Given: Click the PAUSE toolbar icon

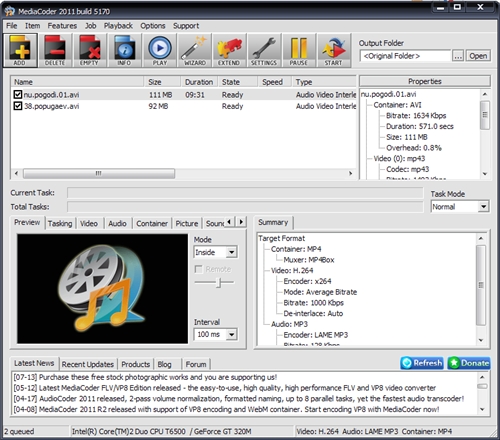Looking at the screenshot, I should pyautogui.click(x=299, y=50).
